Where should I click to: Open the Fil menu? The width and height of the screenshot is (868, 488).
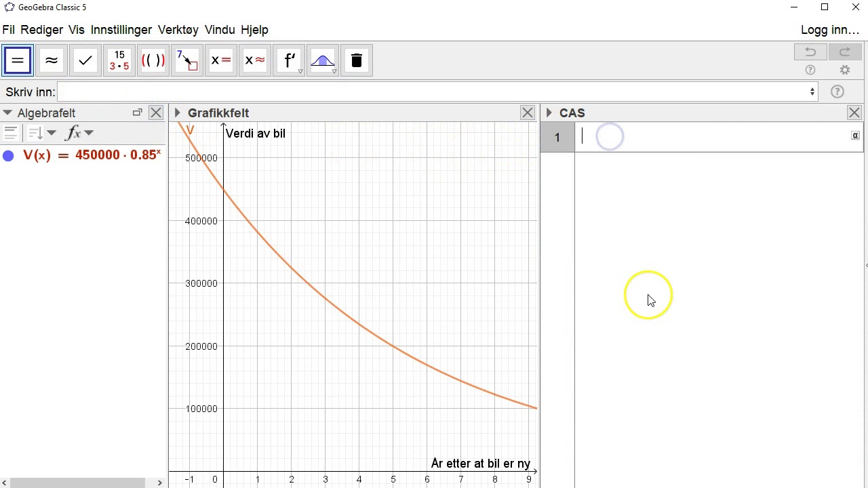(x=9, y=30)
